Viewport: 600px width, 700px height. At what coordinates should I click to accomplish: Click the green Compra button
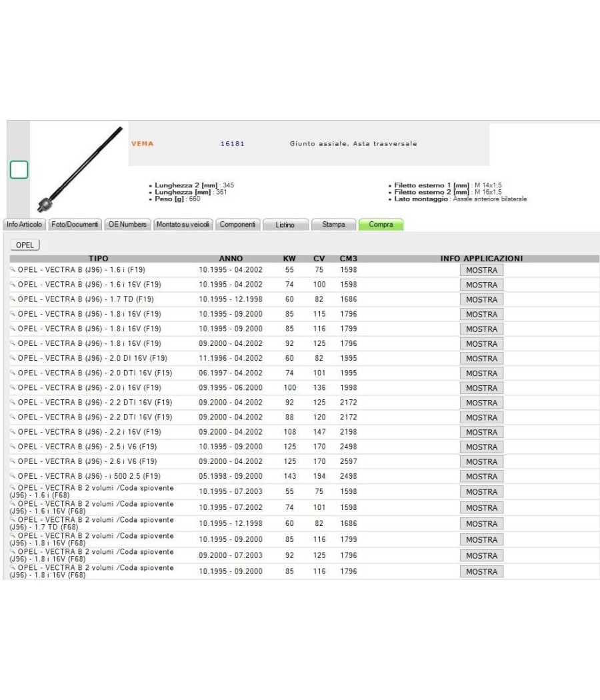tap(381, 224)
